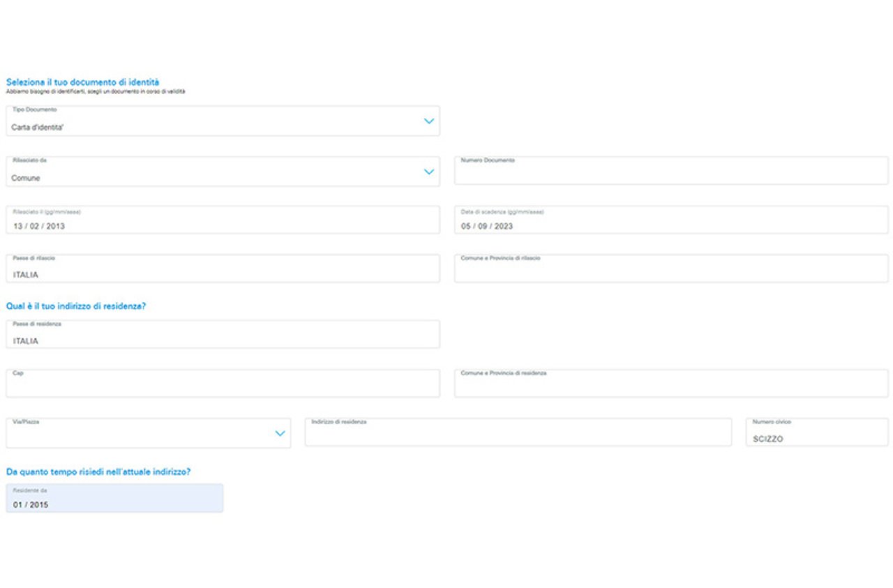Select the highlighted Residente da date field
This screenshot has height=588, width=893.
pyautogui.click(x=114, y=499)
